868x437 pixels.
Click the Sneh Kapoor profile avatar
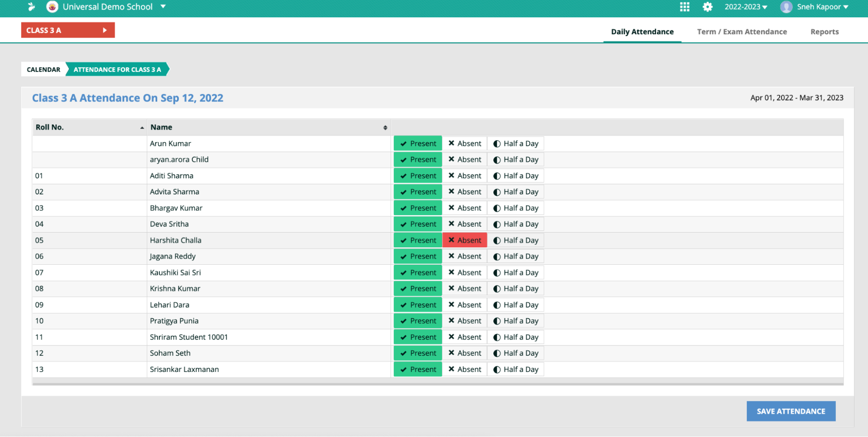[x=786, y=7]
